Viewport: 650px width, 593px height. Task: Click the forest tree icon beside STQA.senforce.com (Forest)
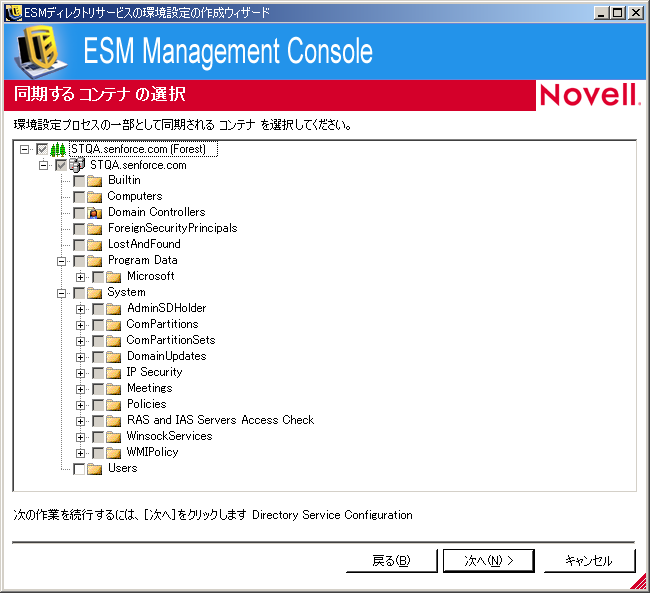coord(58,149)
